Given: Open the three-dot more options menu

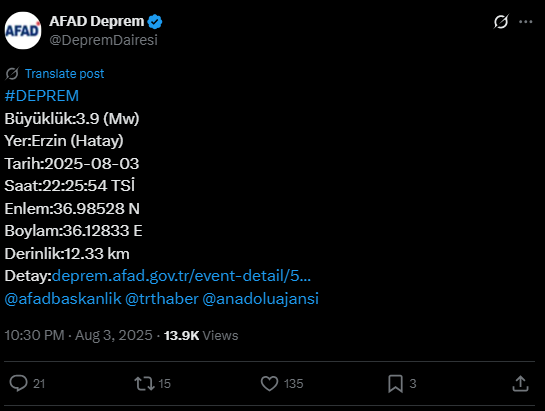Looking at the screenshot, I should (526, 22).
